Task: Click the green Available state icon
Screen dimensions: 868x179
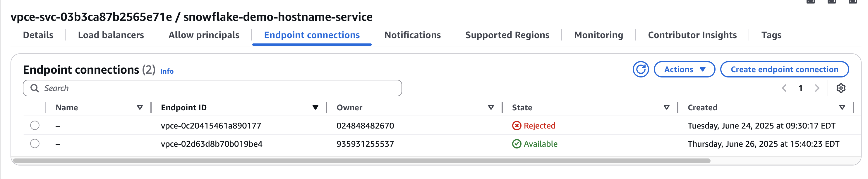Action: click(517, 144)
